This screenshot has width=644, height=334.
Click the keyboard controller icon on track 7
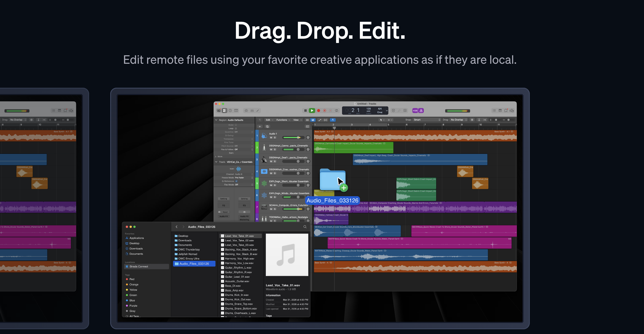[264, 207]
